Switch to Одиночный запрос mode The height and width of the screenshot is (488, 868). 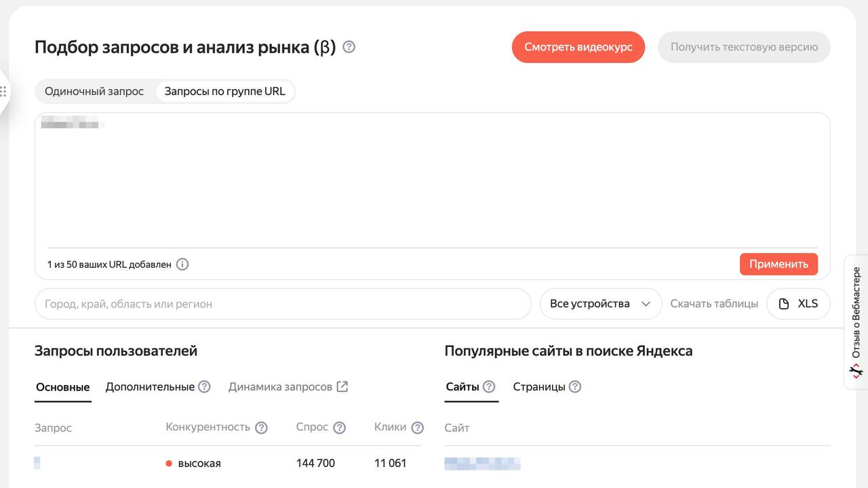[94, 91]
